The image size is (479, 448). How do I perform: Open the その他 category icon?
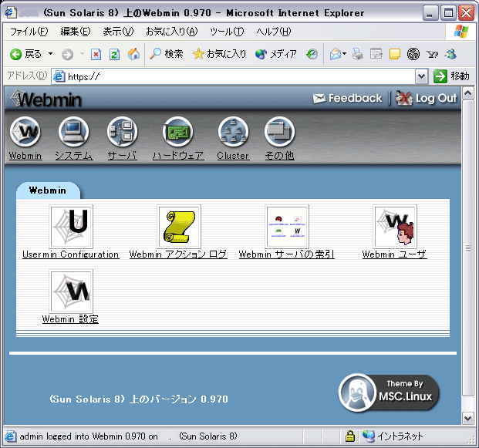click(279, 132)
